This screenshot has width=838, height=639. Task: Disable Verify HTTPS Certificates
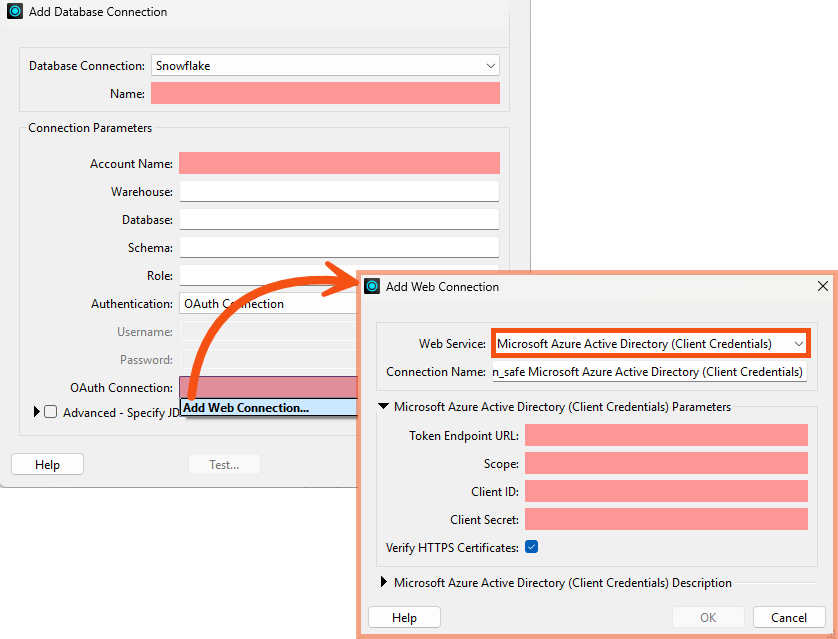tap(531, 547)
